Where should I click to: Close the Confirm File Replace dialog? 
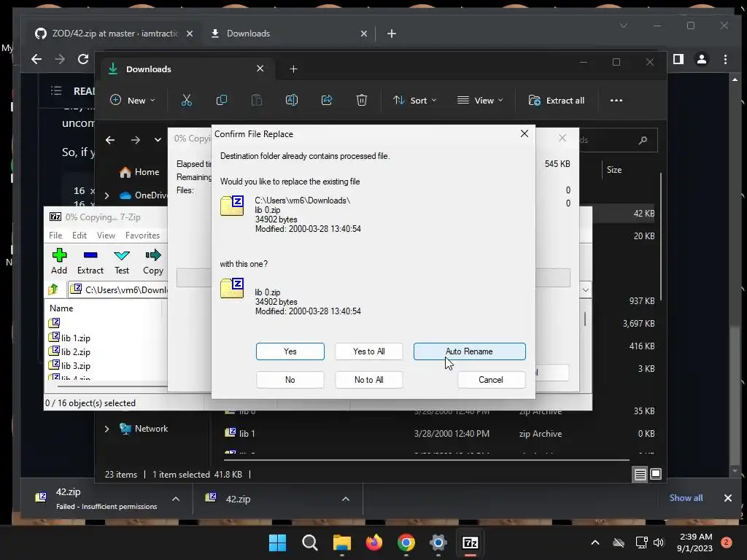tap(524, 134)
